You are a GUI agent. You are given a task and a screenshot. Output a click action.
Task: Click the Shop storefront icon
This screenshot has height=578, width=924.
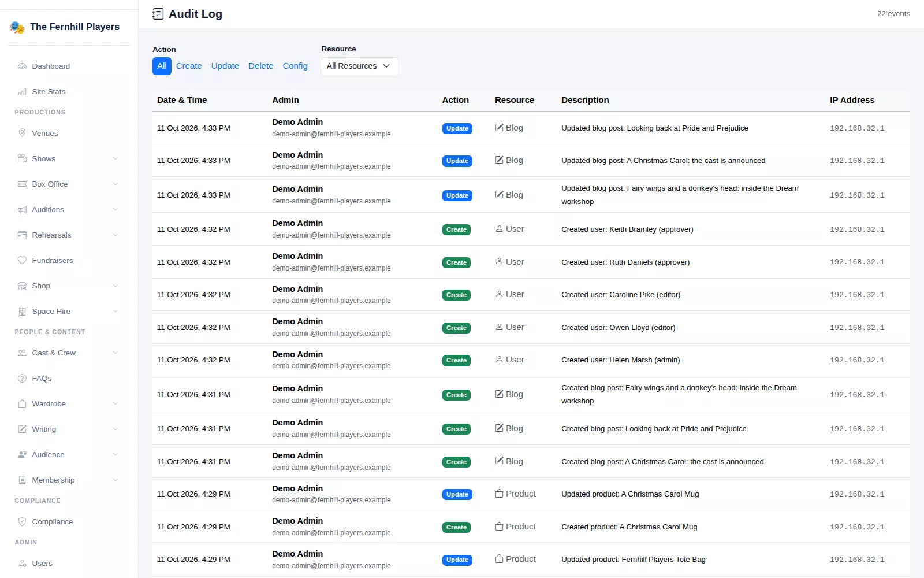[x=22, y=286]
